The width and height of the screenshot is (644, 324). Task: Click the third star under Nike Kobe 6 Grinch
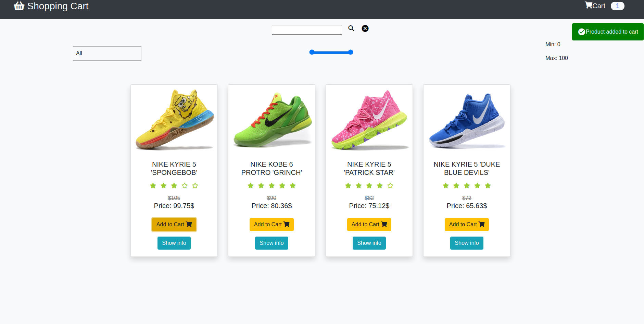tap(272, 185)
